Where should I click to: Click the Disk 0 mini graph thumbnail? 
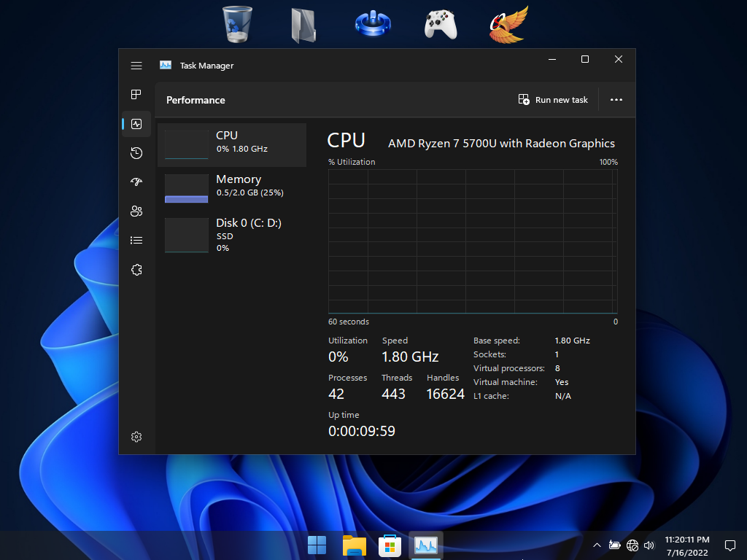pos(186,236)
